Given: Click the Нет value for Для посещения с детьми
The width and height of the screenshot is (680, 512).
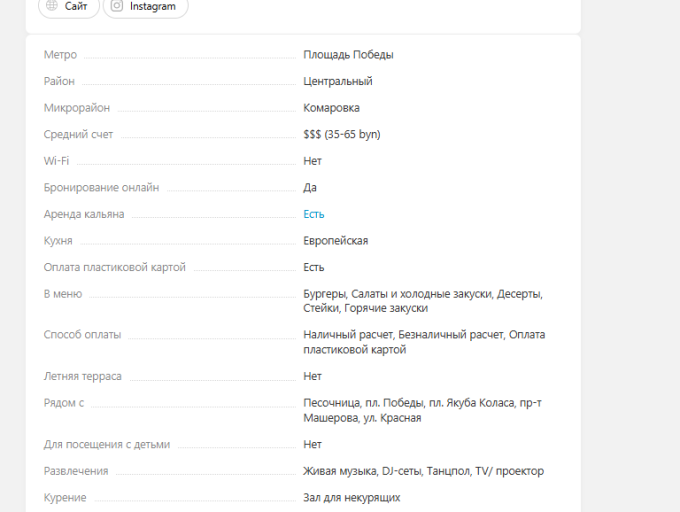Looking at the screenshot, I should (312, 444).
